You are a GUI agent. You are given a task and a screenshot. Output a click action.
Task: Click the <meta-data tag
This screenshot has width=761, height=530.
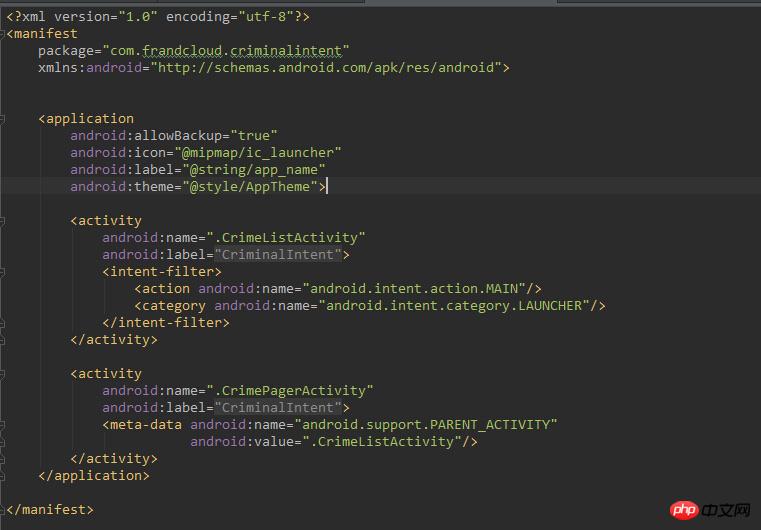142,425
